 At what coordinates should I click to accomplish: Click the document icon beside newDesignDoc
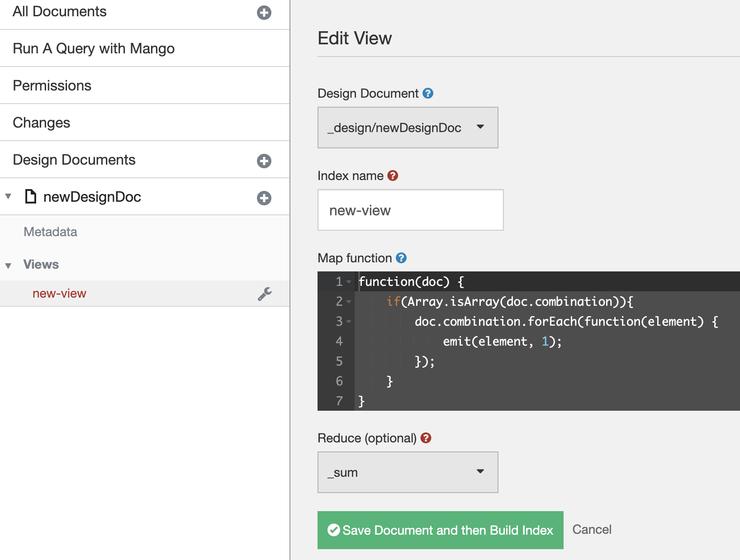tap(30, 197)
